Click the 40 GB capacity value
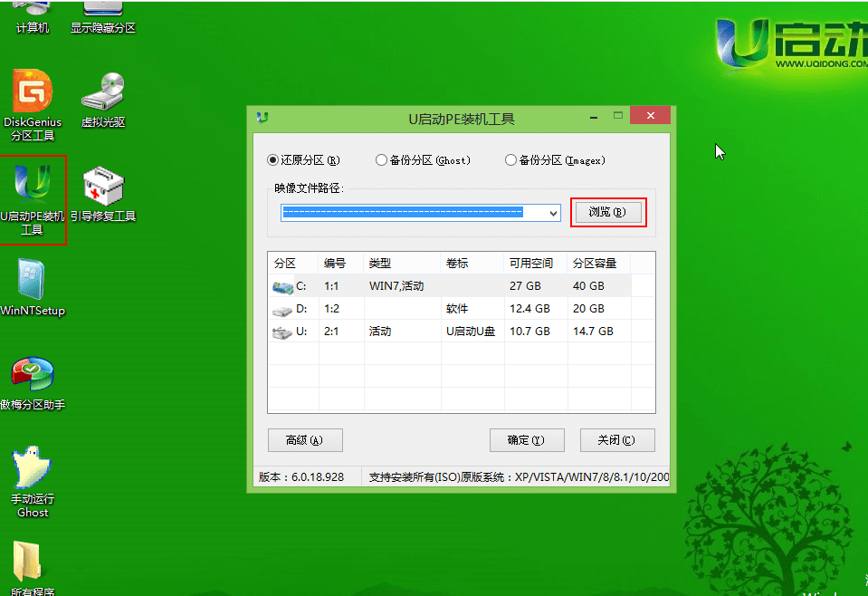 click(x=588, y=286)
